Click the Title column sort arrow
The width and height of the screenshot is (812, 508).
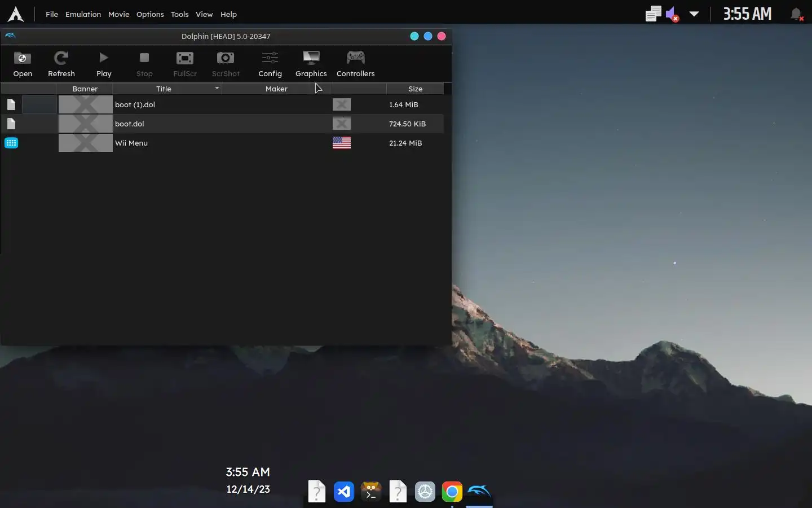217,88
